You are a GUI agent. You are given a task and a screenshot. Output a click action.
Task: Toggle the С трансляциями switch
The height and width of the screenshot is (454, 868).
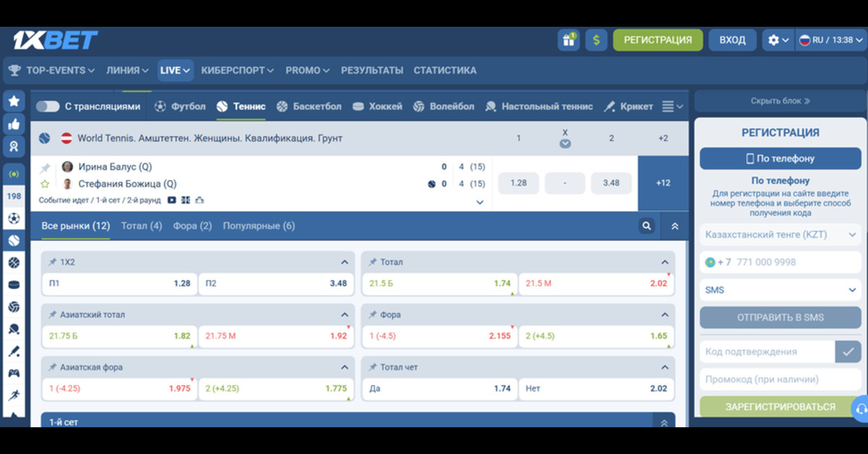coord(48,106)
